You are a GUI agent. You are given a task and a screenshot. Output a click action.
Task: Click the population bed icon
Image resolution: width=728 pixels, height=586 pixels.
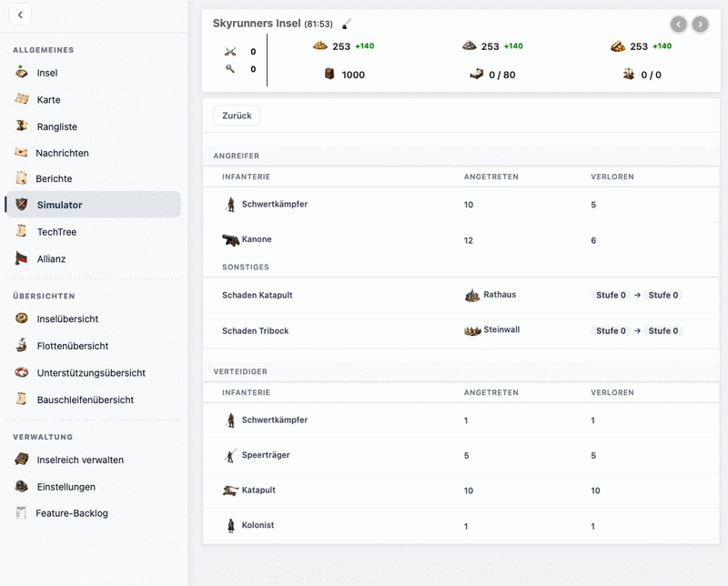click(x=476, y=74)
